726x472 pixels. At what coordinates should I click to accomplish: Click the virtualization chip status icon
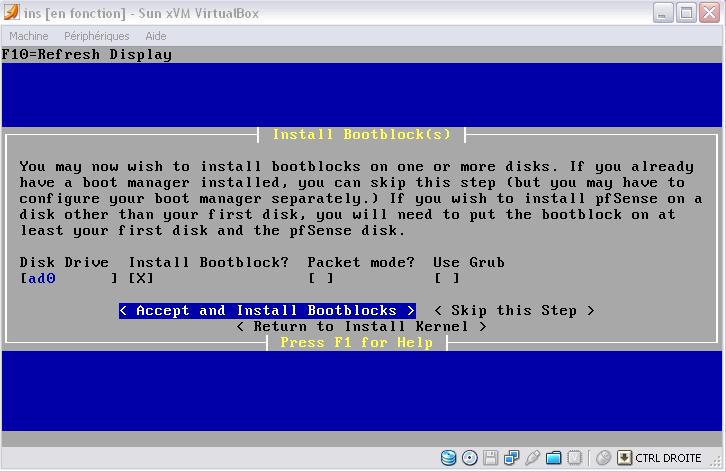[574, 458]
